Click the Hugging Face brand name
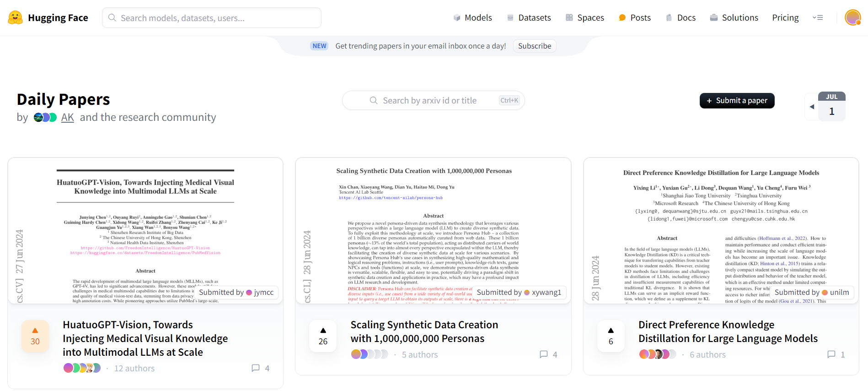868x391 pixels. (x=58, y=18)
